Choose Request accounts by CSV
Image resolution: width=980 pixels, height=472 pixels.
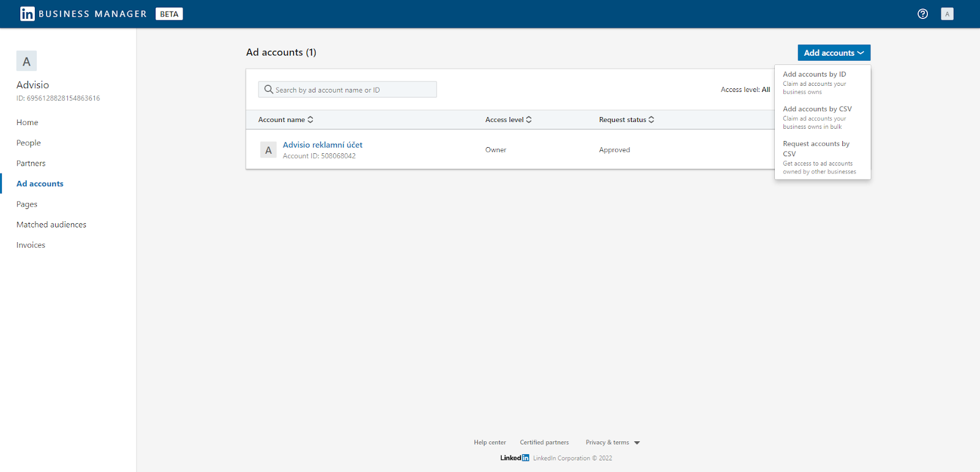click(x=822, y=157)
